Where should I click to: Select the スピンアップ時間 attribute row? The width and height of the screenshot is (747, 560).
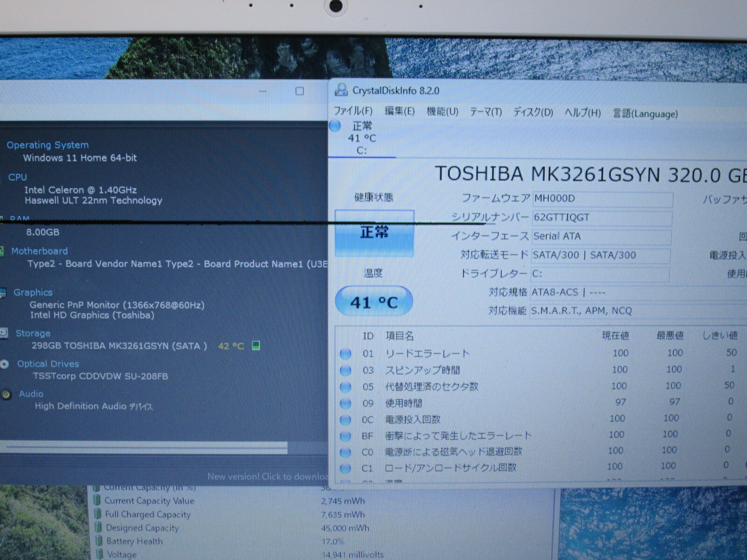[541, 370]
